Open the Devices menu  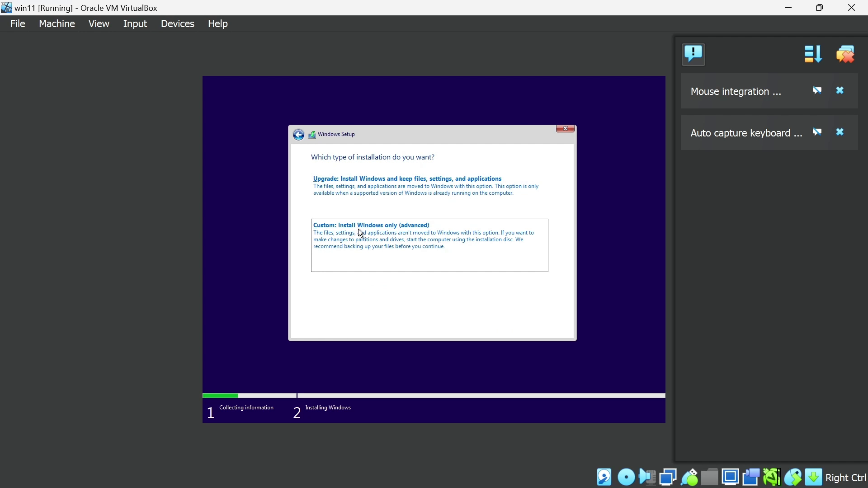click(x=177, y=24)
